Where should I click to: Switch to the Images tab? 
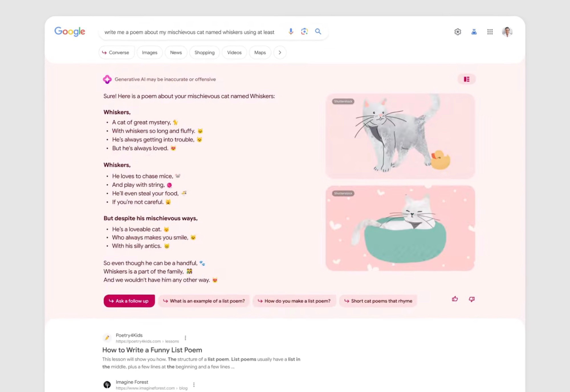[x=150, y=52]
